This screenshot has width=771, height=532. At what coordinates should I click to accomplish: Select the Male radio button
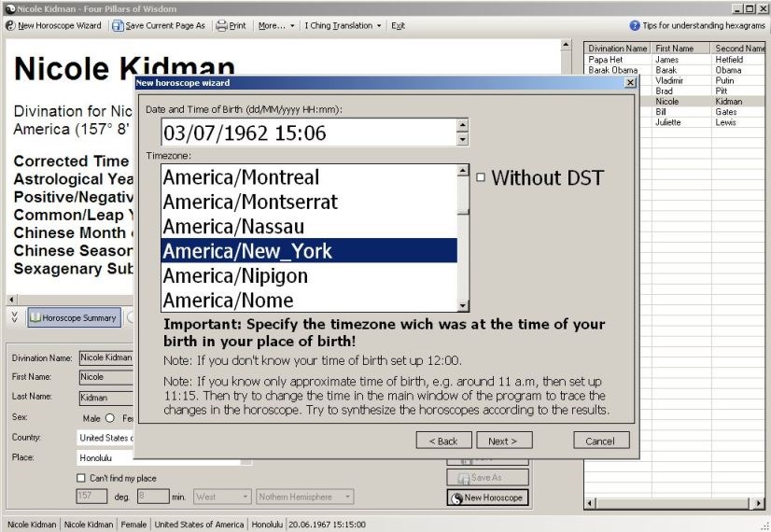coord(109,418)
